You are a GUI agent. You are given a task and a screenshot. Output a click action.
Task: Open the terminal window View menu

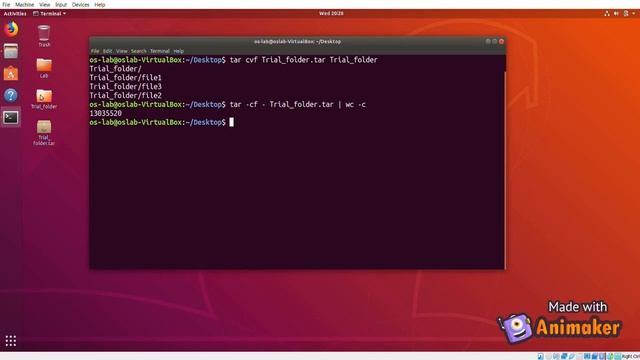click(x=122, y=51)
